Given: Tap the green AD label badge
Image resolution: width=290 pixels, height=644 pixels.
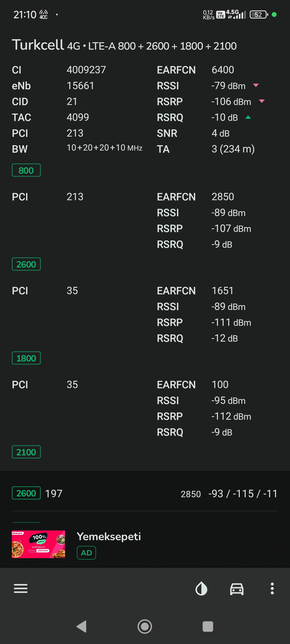Looking at the screenshot, I should [x=86, y=553].
